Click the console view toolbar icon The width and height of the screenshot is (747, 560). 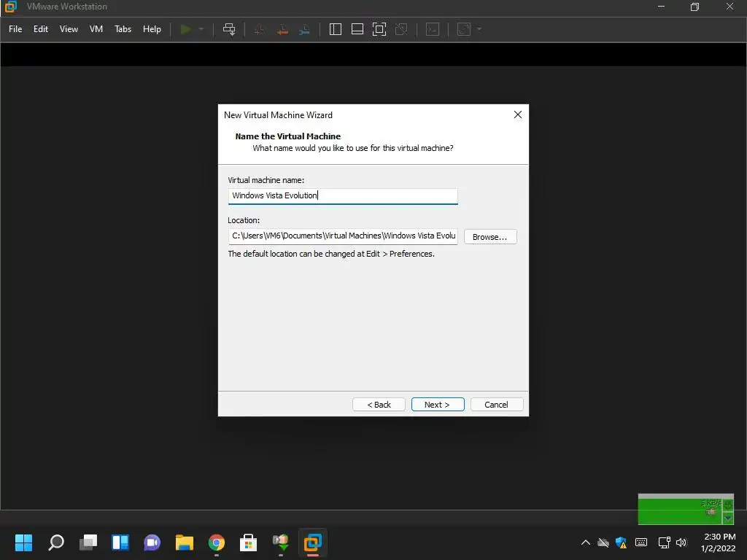433,29
